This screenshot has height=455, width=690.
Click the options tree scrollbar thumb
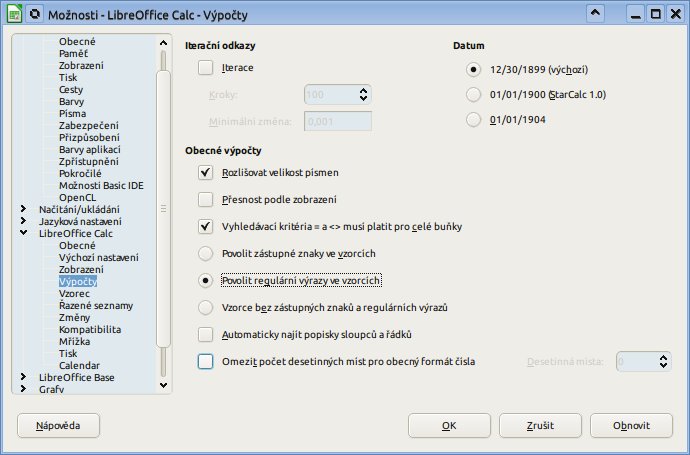click(x=163, y=209)
